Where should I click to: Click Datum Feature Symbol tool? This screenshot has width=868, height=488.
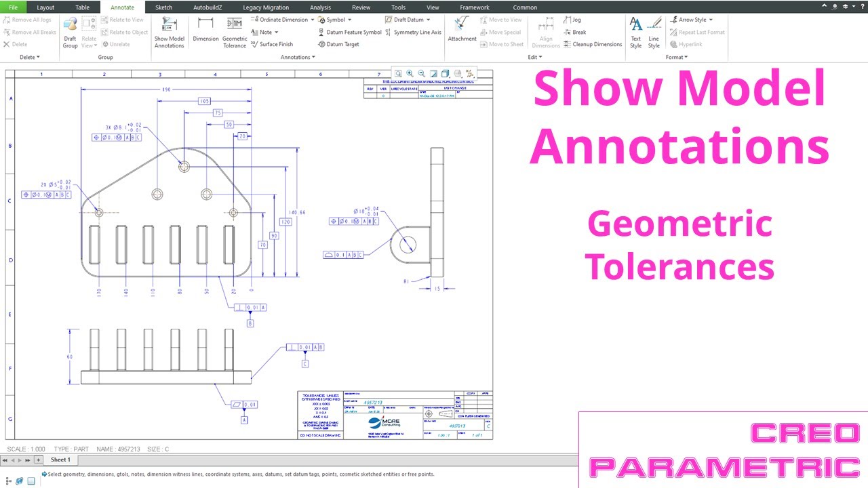(349, 32)
